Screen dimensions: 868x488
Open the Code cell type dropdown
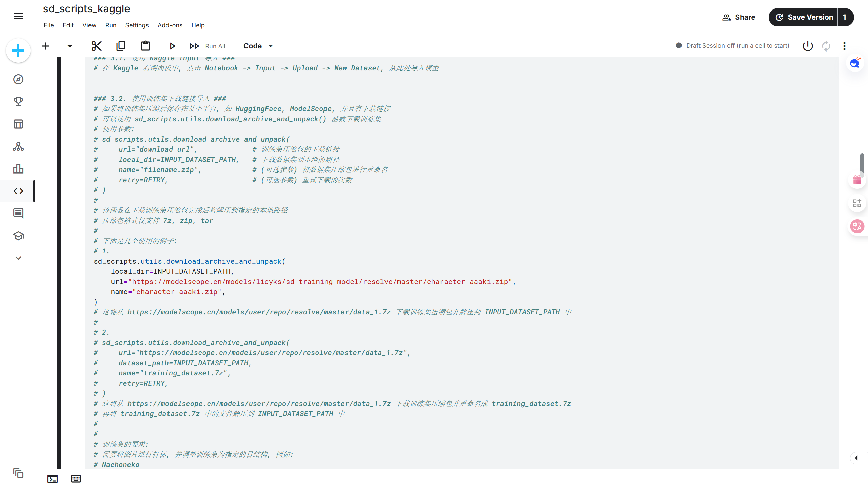(x=258, y=46)
